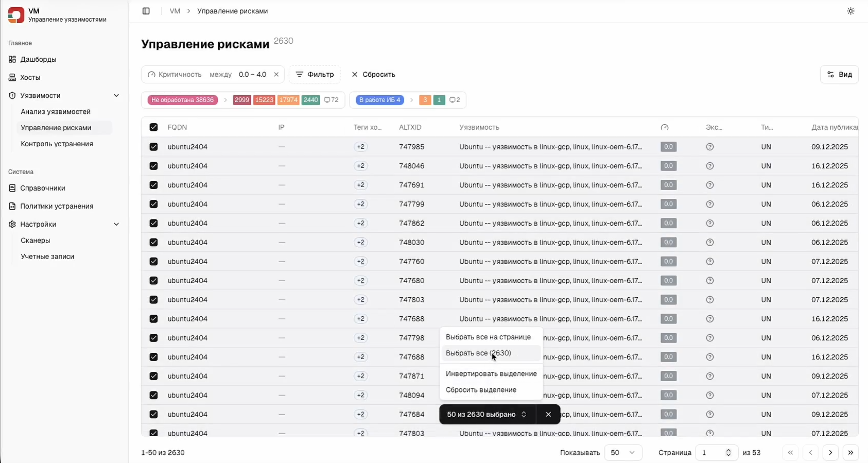The width and height of the screenshot is (868, 463).
Task: Go to next page arrow
Action: [830, 453]
